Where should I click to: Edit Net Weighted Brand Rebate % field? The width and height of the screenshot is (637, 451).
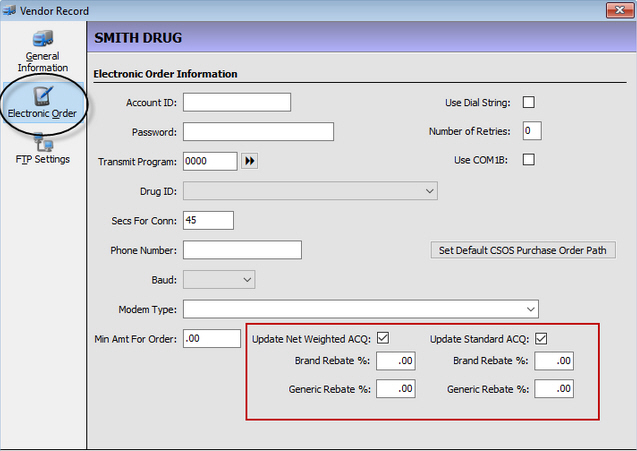click(396, 361)
